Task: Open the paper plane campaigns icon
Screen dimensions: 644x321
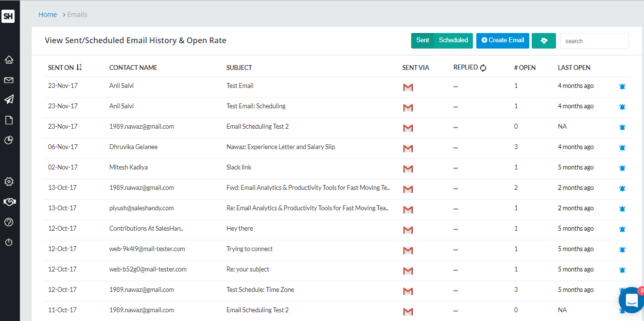Action: point(9,100)
